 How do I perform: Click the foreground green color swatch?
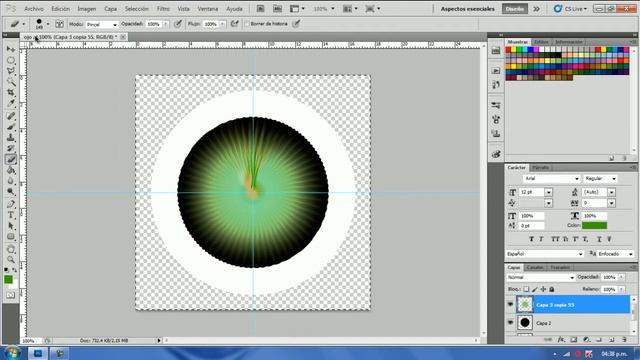coord(8,280)
